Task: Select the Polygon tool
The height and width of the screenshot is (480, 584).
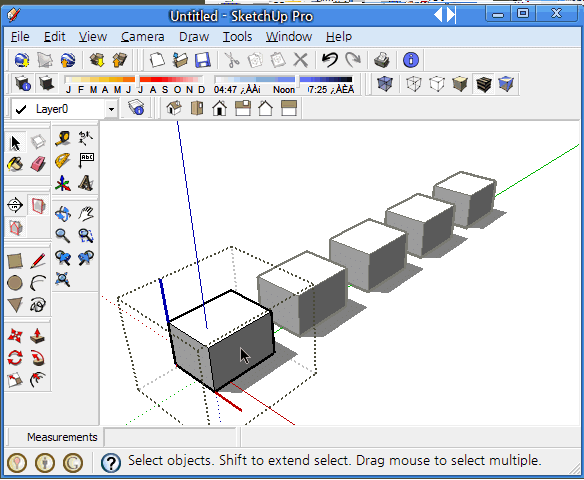Action: pos(15,305)
